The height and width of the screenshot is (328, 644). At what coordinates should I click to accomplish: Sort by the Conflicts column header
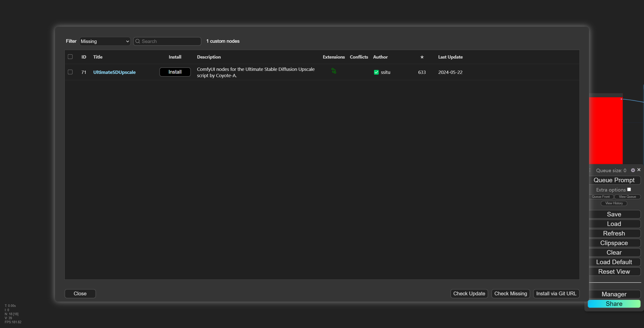pyautogui.click(x=359, y=57)
